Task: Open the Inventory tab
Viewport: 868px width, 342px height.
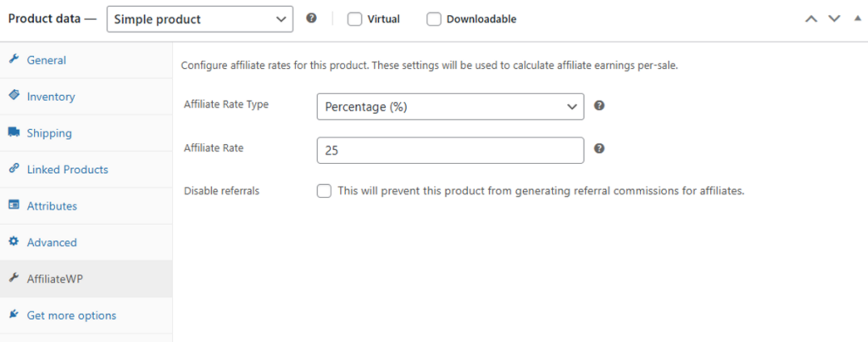Action: (86, 97)
